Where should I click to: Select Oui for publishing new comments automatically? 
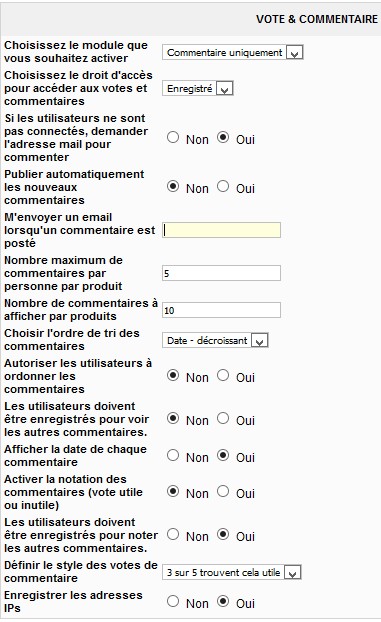[x=223, y=186]
